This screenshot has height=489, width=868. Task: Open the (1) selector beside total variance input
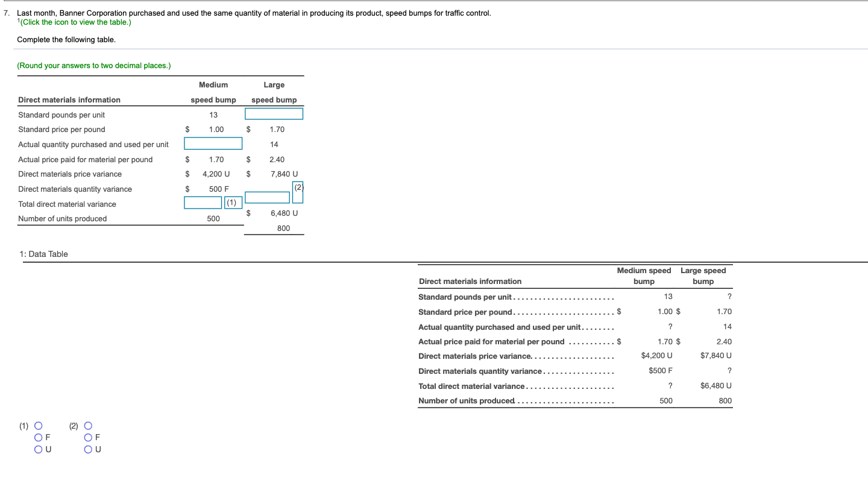point(233,202)
